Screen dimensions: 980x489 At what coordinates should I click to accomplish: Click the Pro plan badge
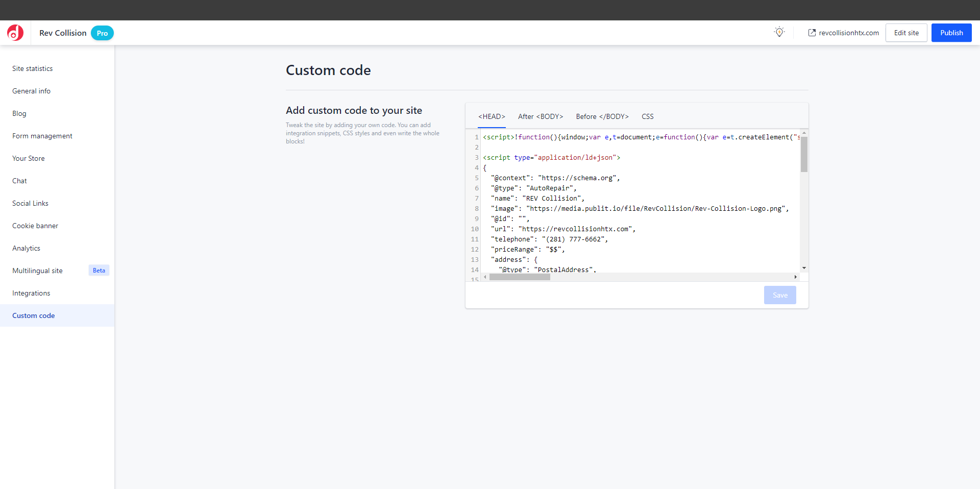[102, 33]
